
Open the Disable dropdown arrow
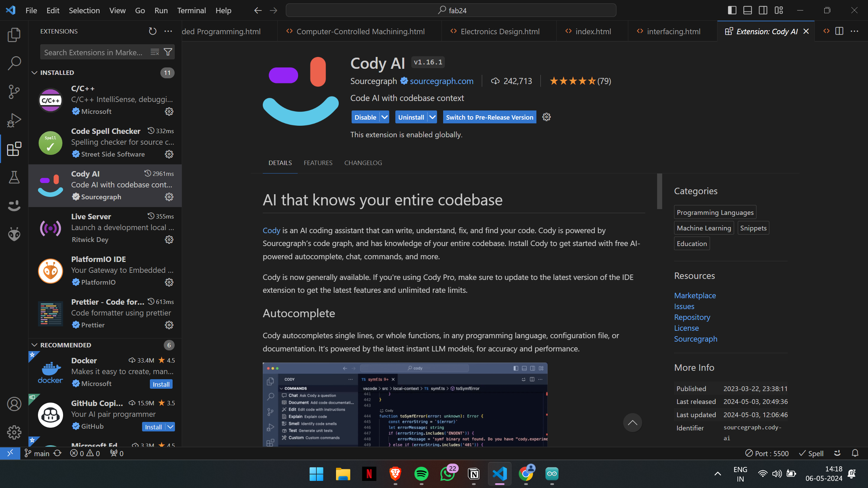coord(384,117)
